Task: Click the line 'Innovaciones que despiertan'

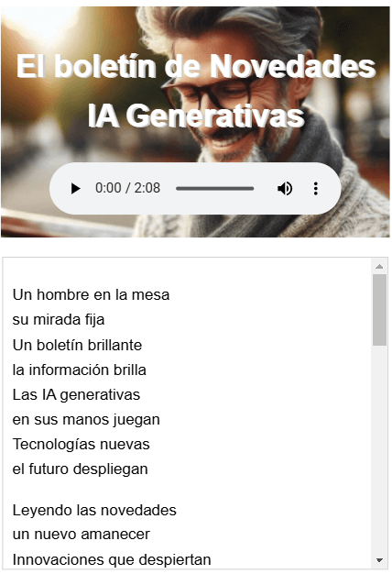Action: pyautogui.click(x=112, y=559)
